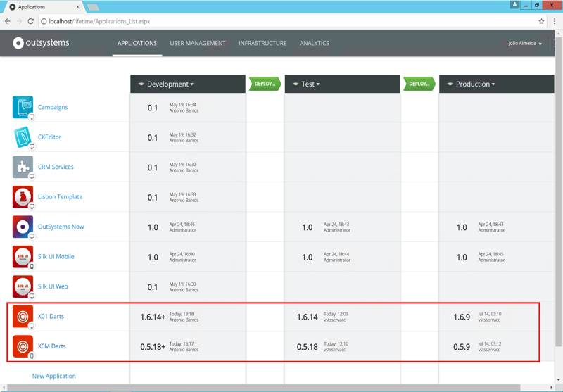This screenshot has height=392, width=563.
Task: Open the Campaigns link
Action: (53, 107)
